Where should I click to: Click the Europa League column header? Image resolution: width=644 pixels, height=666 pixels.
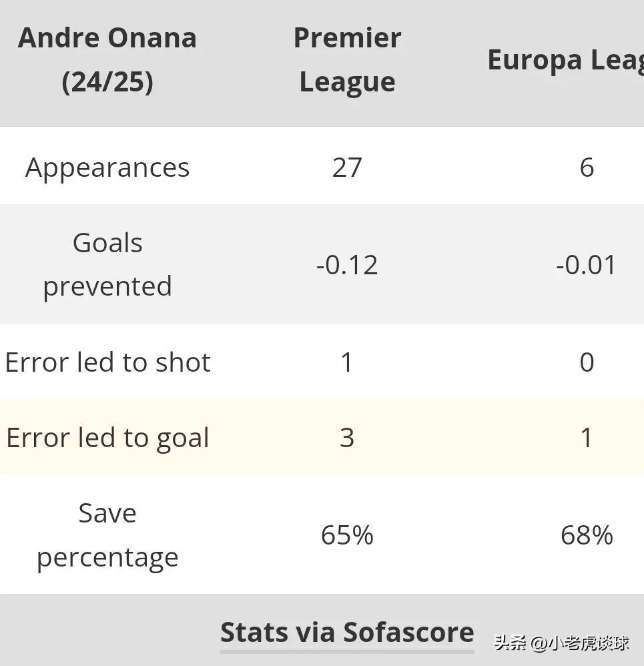click(x=566, y=61)
